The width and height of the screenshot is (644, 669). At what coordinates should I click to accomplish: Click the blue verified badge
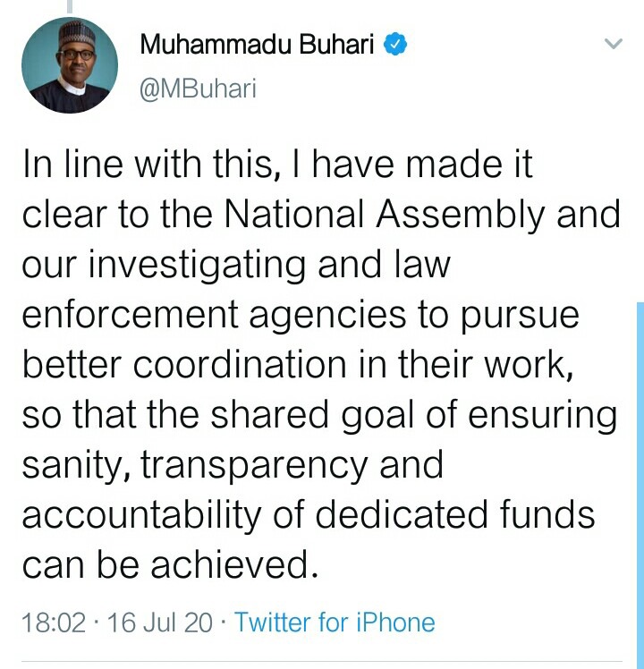394,44
